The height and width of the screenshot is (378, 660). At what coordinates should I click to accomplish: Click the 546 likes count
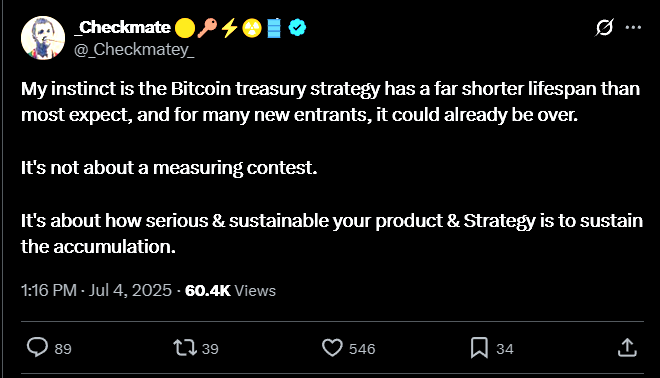362,349
